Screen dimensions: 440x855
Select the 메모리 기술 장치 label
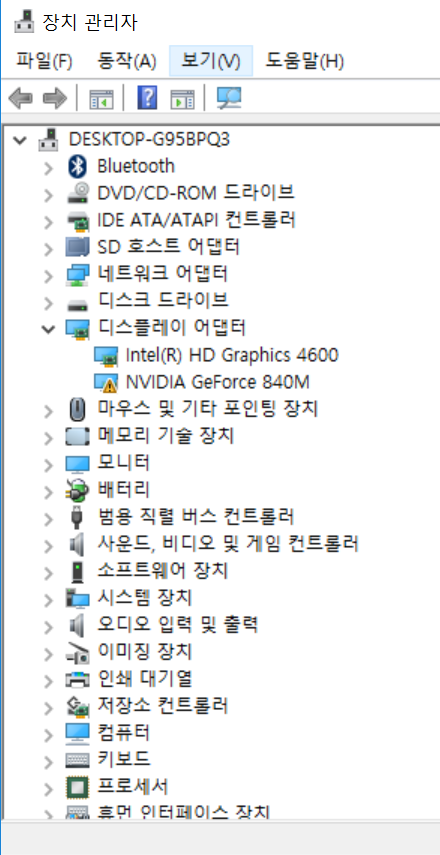click(x=166, y=436)
